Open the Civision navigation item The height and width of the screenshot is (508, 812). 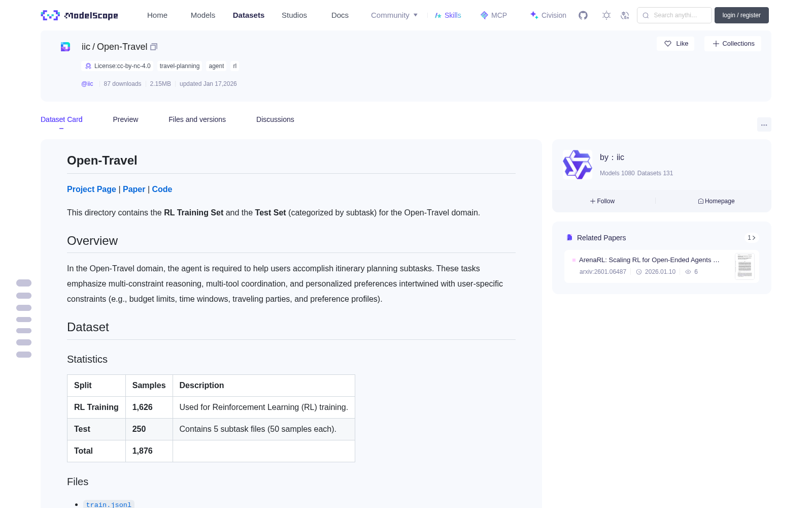pyautogui.click(x=548, y=15)
